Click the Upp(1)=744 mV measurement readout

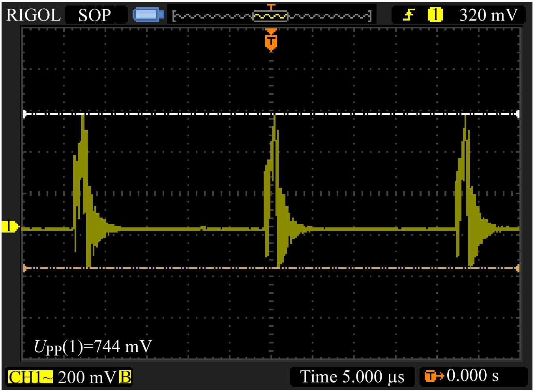(x=93, y=347)
